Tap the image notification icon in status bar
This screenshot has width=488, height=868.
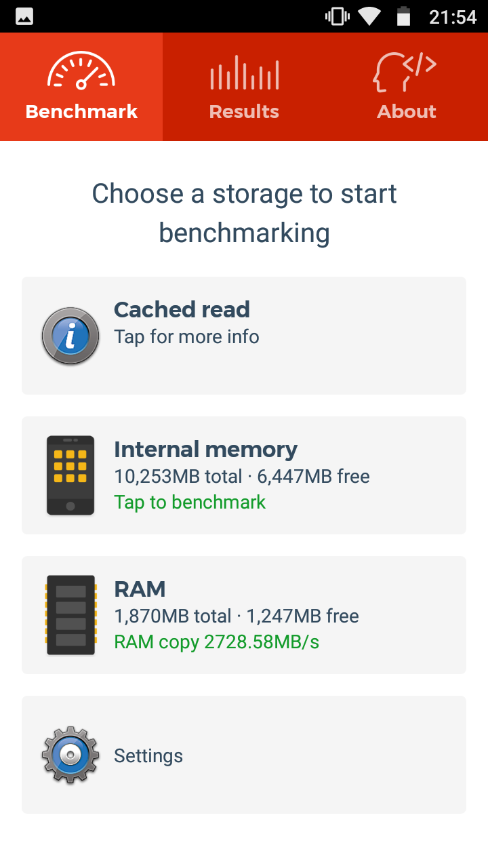coord(25,16)
